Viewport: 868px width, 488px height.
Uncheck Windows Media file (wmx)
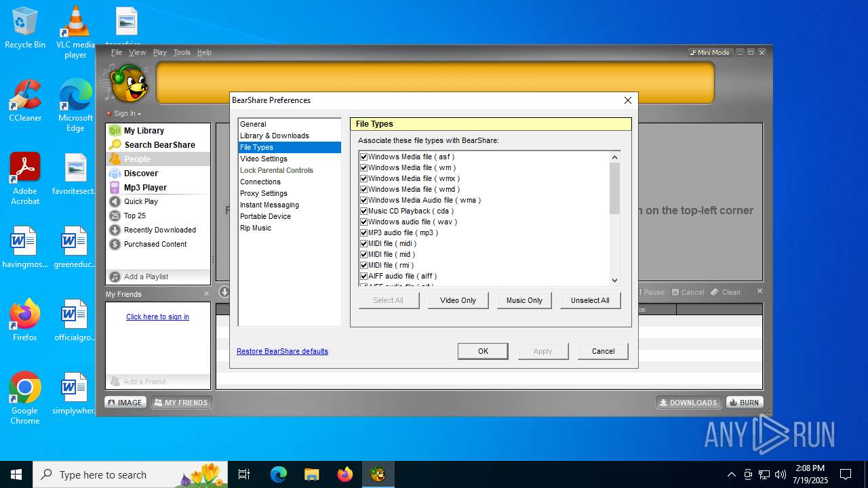363,178
